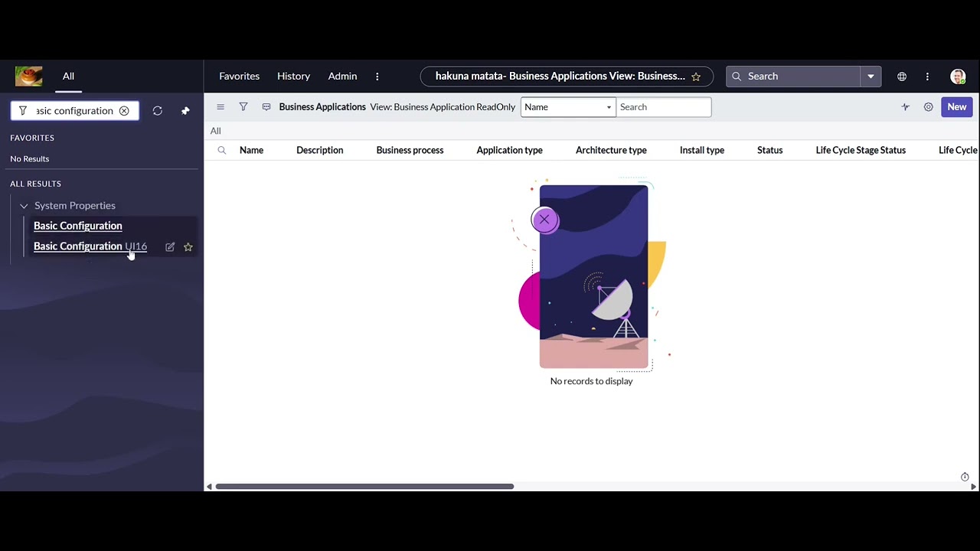Sort by the Status column header
Viewport: 980px width, 551px height.
[770, 150]
